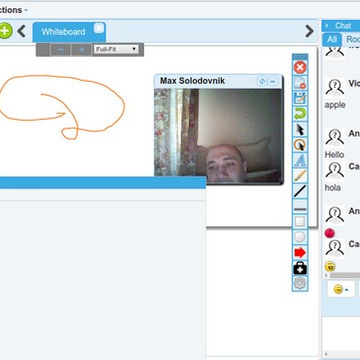Image resolution: width=360 pixels, height=360 pixels.
Task: Select the ellipse shape tool
Action: 300,237
